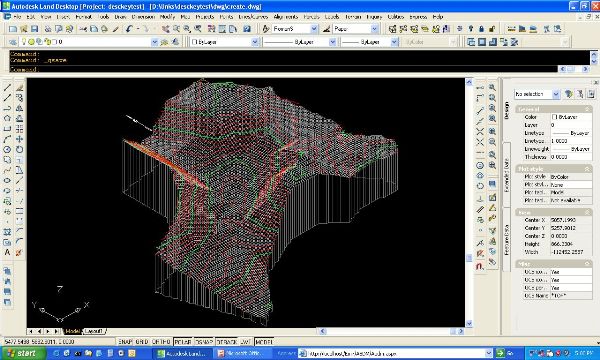
Task: Toggle MODEL space button in status bar
Action: (x=264, y=342)
